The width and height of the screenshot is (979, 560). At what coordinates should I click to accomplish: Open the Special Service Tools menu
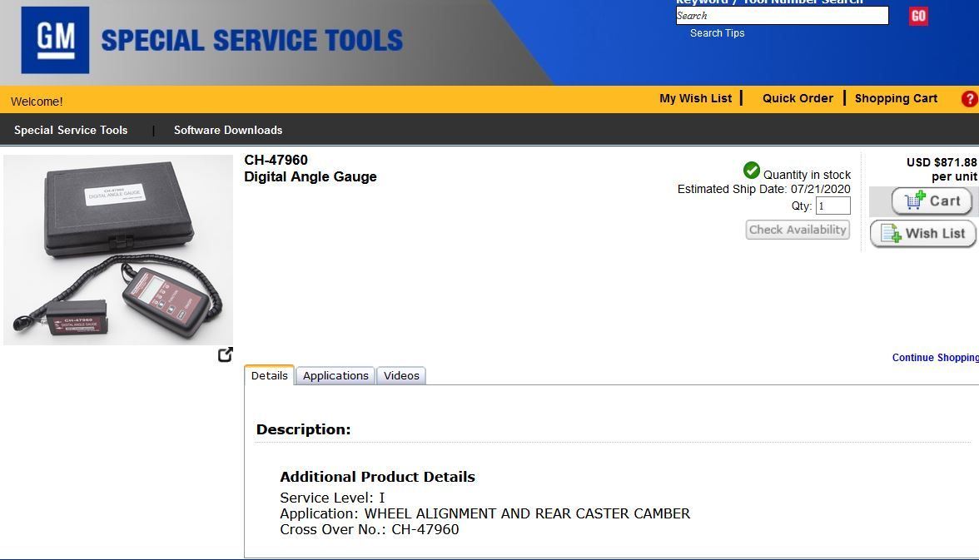[x=71, y=130]
